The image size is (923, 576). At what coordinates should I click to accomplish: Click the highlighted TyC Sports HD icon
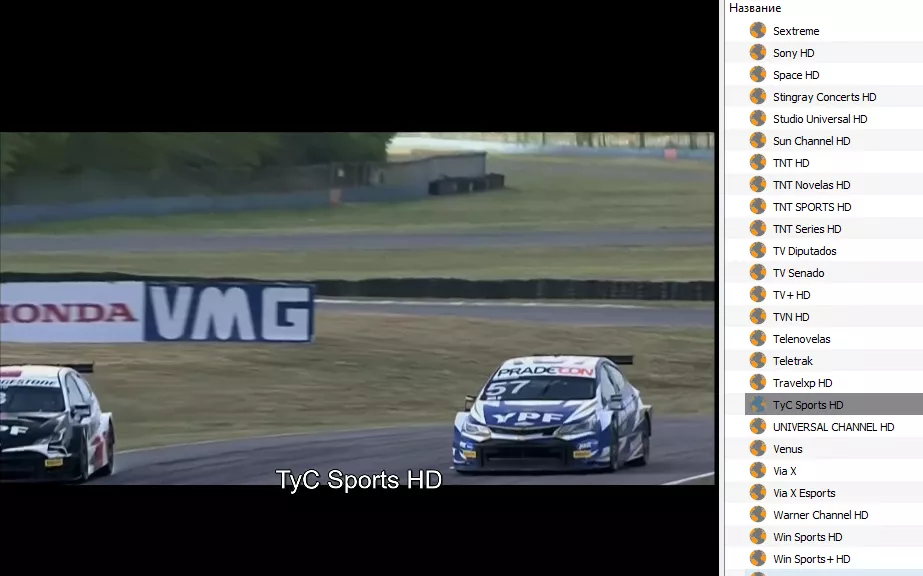(758, 404)
